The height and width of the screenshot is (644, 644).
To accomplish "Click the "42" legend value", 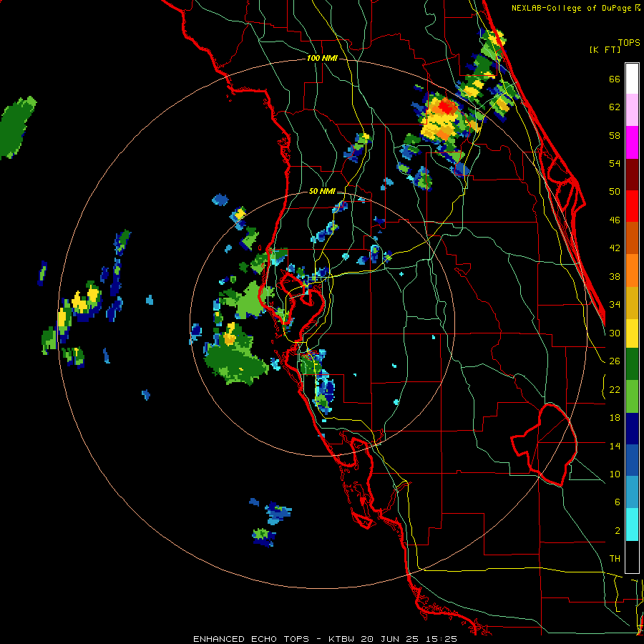I will point(615,248).
